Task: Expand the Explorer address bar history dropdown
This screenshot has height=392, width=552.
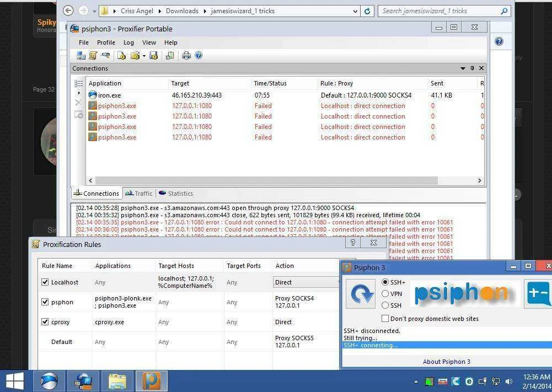Action: [355, 11]
